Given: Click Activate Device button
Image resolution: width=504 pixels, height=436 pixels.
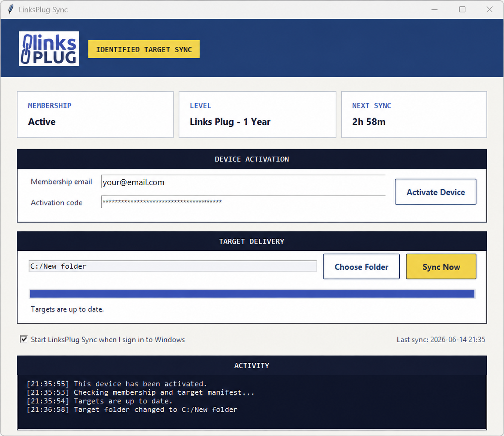Looking at the screenshot, I should pyautogui.click(x=436, y=192).
